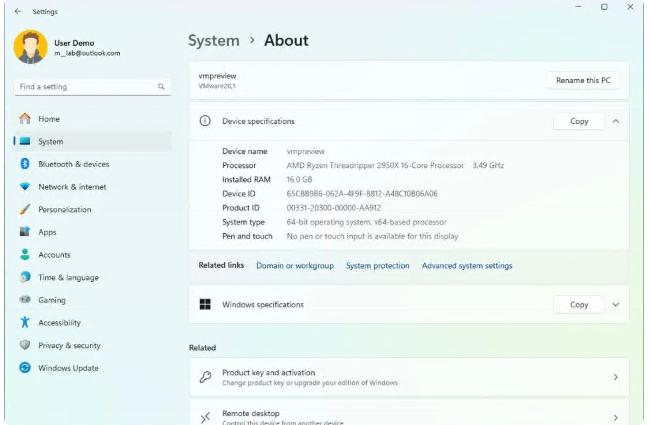
Task: Click the back arrow in Settings
Action: 18,12
